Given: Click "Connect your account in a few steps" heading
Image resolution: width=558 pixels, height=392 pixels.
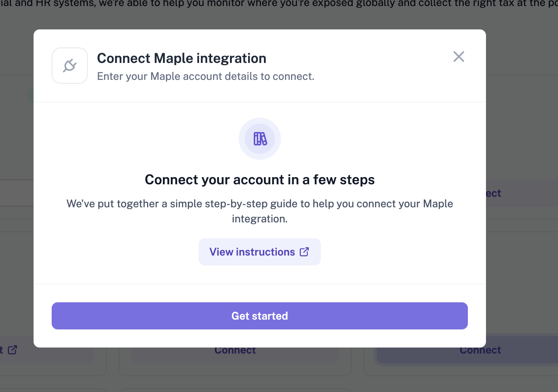Looking at the screenshot, I should 259,180.
